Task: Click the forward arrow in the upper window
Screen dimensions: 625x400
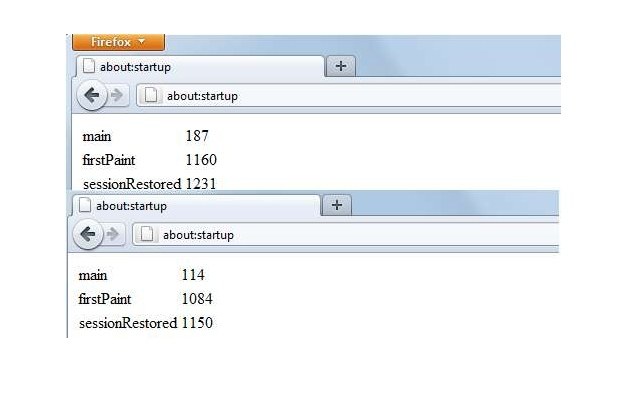Action: (x=117, y=95)
